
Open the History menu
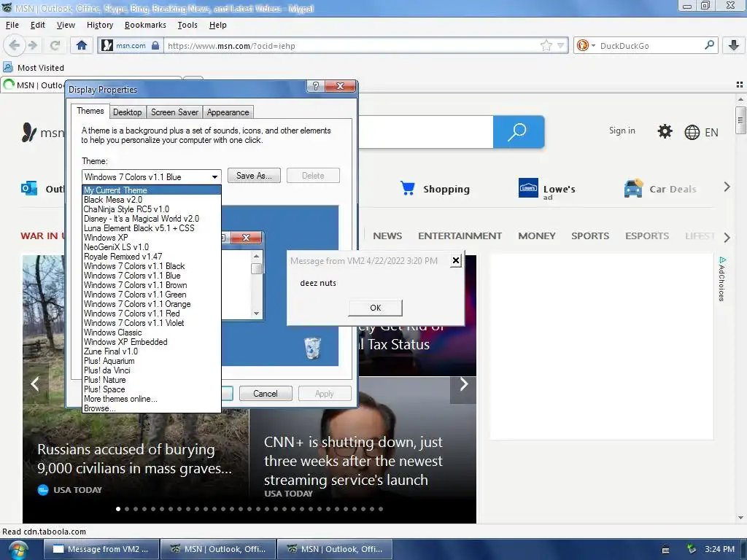(99, 25)
